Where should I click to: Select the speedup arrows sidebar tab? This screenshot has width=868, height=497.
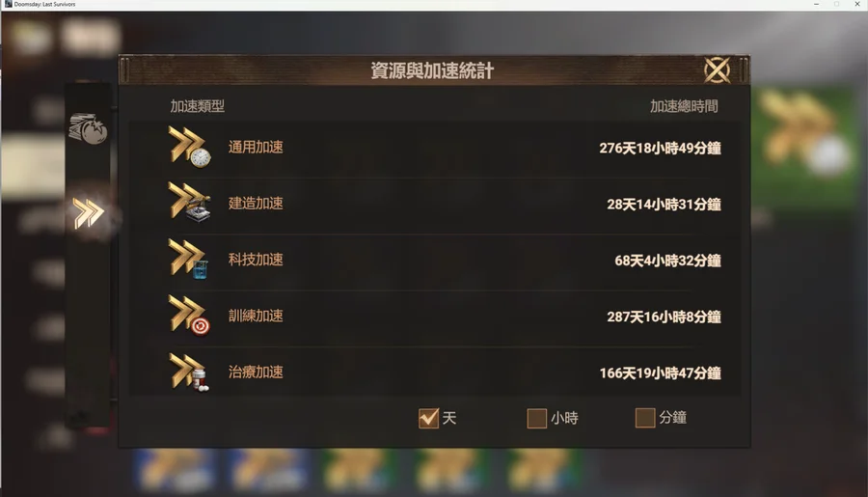(89, 212)
